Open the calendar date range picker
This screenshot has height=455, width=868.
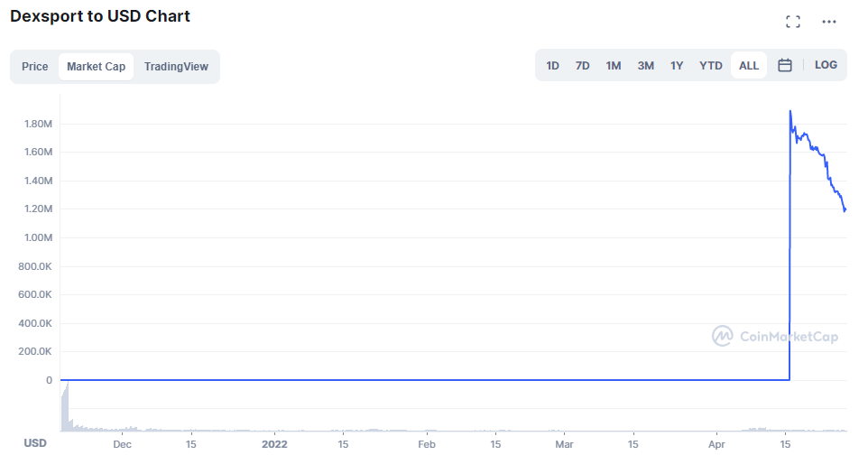pyautogui.click(x=784, y=65)
